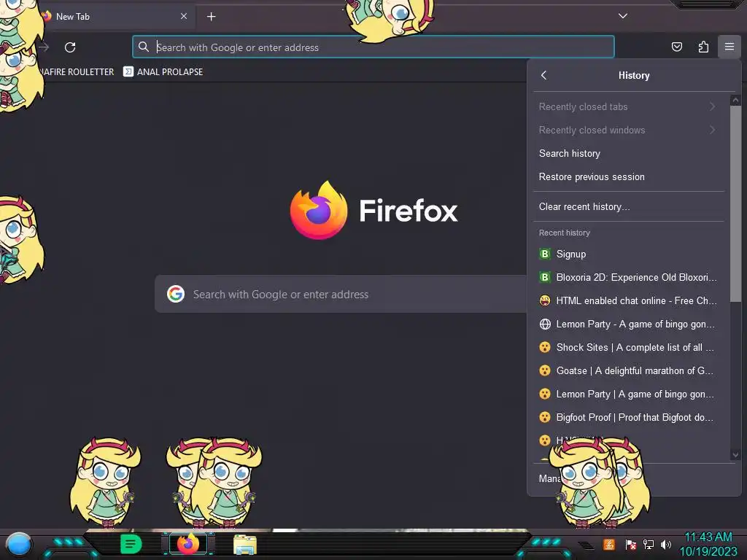Open the Action Center flag icon
747x560 pixels.
click(x=630, y=544)
